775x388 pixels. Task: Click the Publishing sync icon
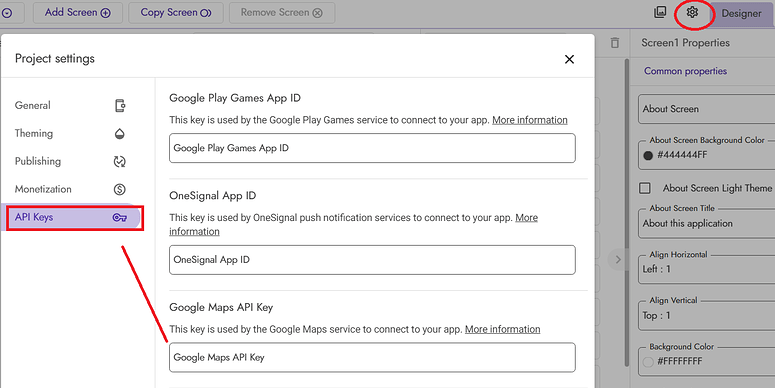120,162
